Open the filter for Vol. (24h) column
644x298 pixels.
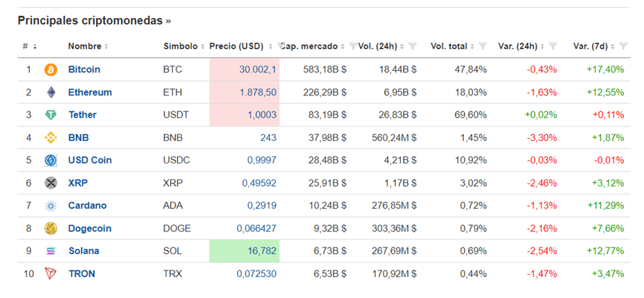click(x=412, y=46)
